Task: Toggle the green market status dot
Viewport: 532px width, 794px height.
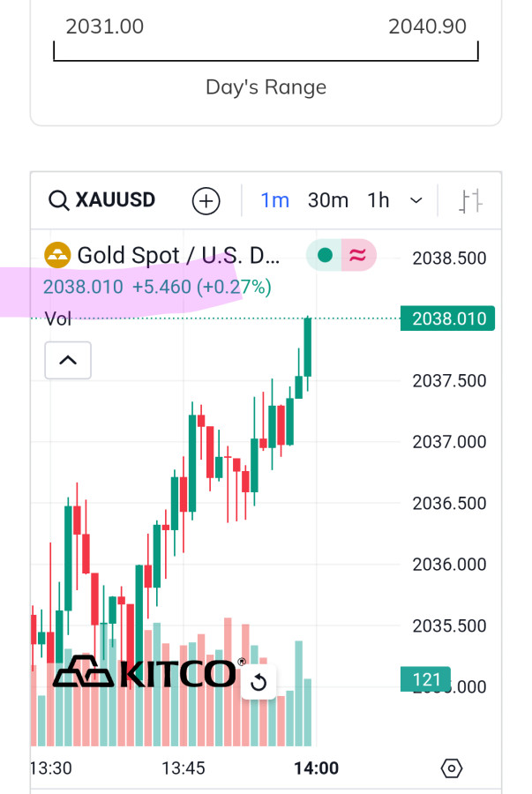Action: coord(325,256)
